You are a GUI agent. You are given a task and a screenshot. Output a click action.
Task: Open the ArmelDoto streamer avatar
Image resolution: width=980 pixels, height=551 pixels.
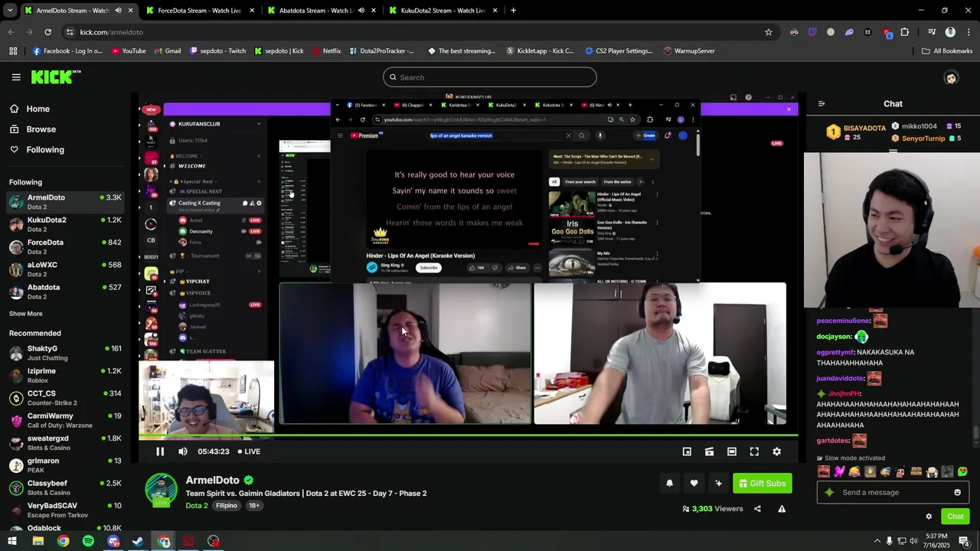pos(161,490)
